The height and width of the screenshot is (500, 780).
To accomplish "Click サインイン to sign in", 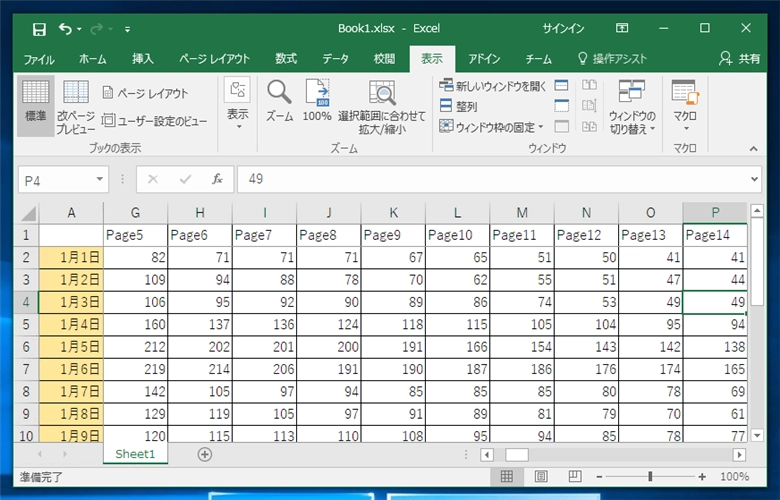I will [563, 28].
